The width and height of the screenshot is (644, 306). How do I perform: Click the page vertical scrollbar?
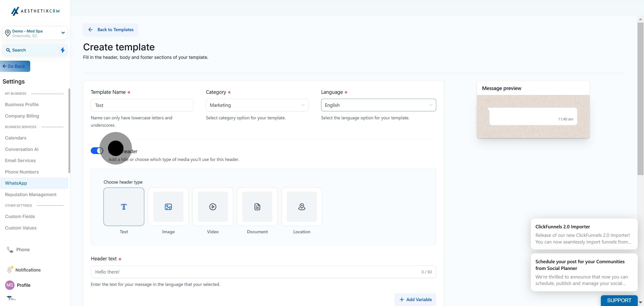(640, 99)
